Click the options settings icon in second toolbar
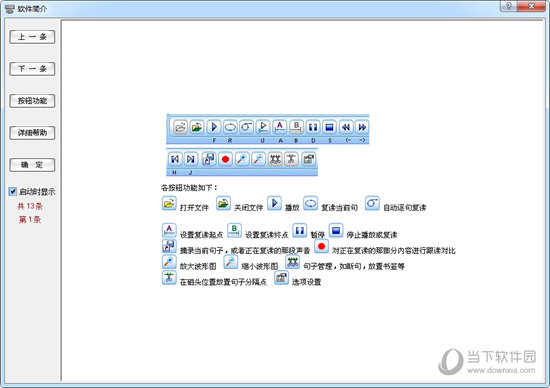The image size is (550, 388). (308, 159)
